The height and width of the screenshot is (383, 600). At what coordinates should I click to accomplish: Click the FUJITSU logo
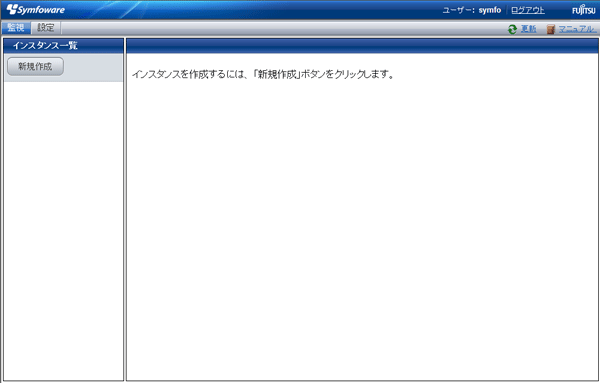(x=584, y=10)
